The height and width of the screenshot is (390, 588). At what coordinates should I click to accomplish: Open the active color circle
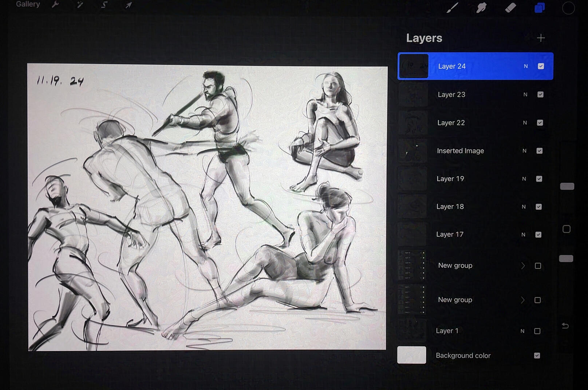tap(568, 8)
